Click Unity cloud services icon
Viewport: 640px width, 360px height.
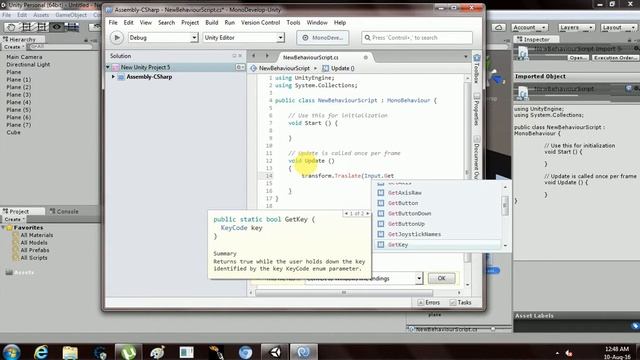[x=498, y=27]
